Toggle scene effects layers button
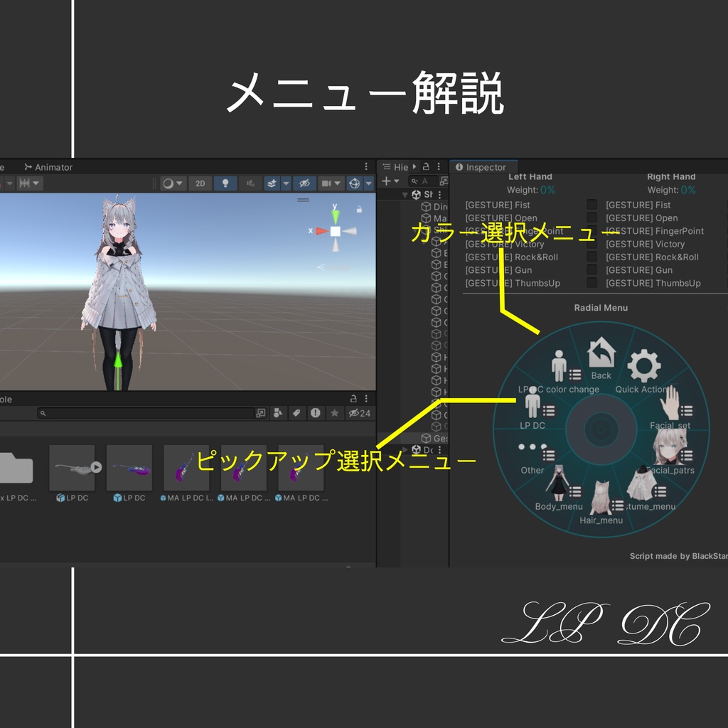The image size is (728, 728). coord(272,183)
